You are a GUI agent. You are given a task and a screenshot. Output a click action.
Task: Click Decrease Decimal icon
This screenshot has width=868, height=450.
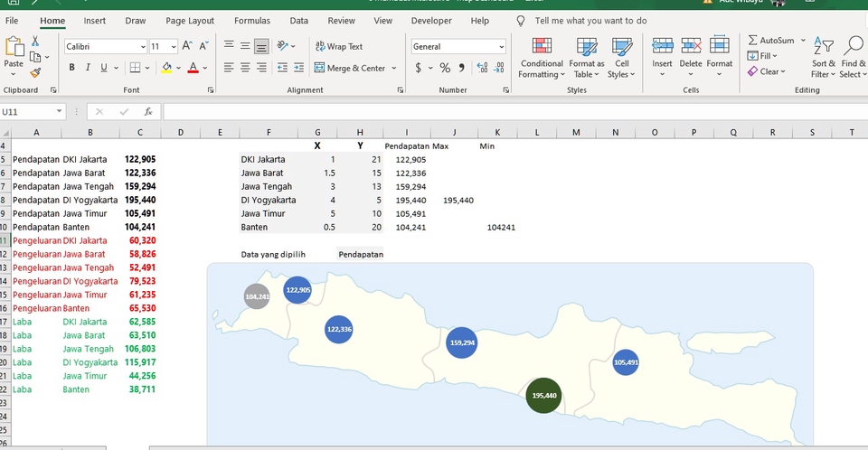499,68
